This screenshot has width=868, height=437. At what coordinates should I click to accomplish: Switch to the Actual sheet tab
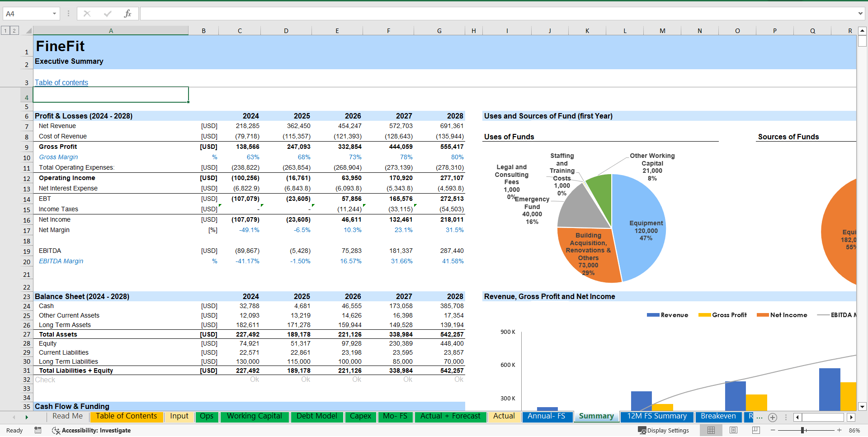coord(504,416)
